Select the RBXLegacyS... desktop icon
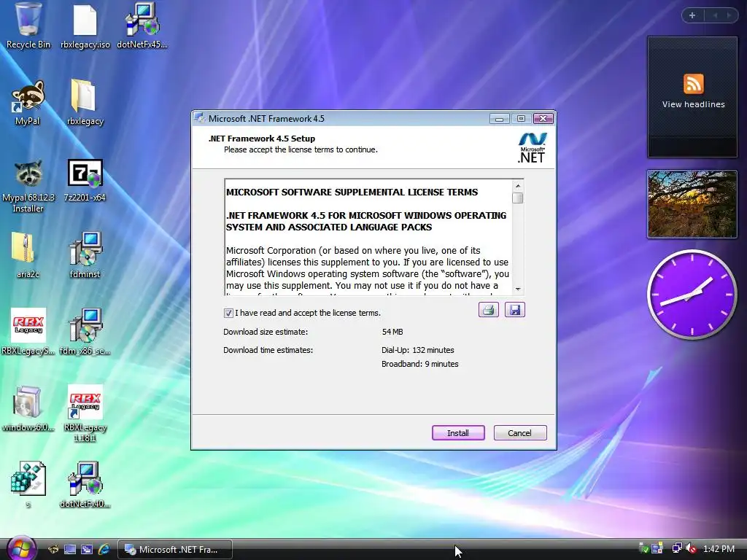Image resolution: width=747 pixels, height=560 pixels. click(x=28, y=332)
